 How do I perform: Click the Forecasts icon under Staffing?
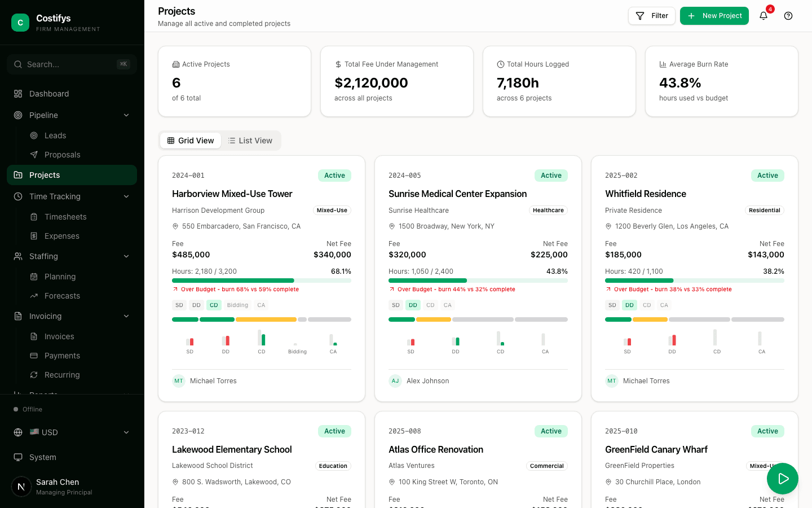click(34, 296)
